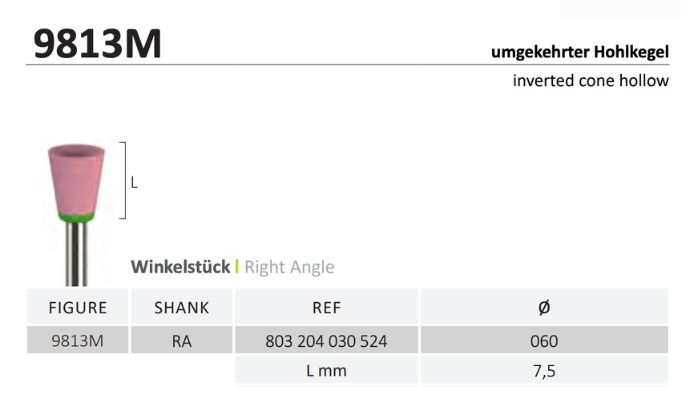The height and width of the screenshot is (406, 690).
Task: Click the pink inverted cone polisher head
Action: pyautogui.click(x=76, y=176)
